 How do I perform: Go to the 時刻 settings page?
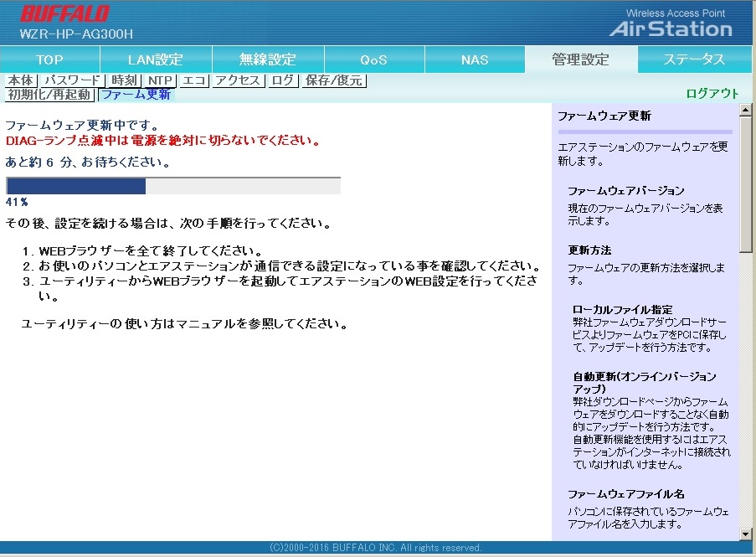pyautogui.click(x=124, y=80)
